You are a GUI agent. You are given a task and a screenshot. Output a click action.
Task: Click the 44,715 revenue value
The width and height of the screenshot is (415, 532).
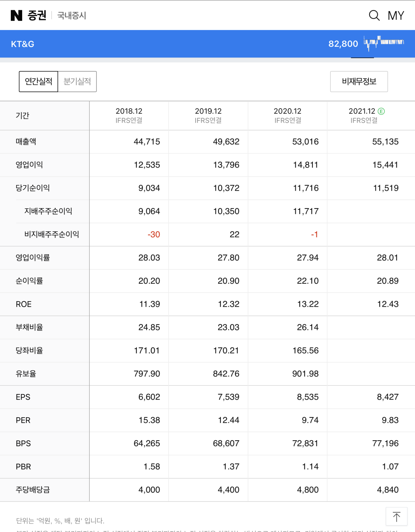point(147,142)
